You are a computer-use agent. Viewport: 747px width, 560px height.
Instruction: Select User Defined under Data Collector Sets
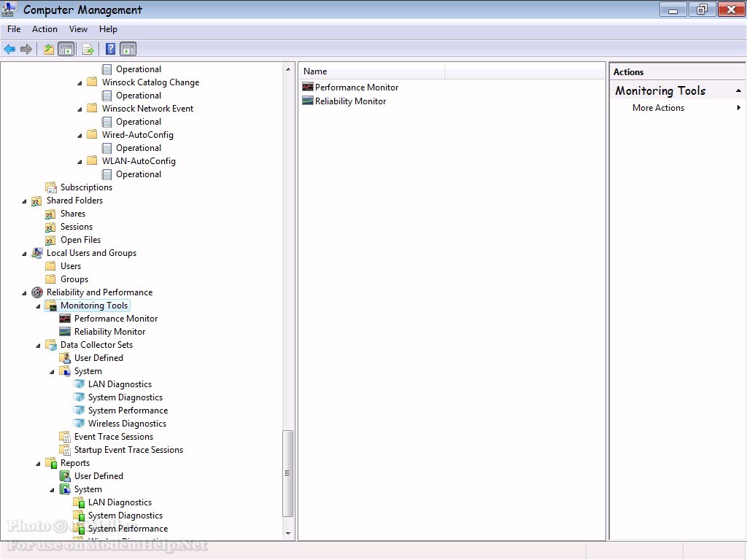point(98,358)
